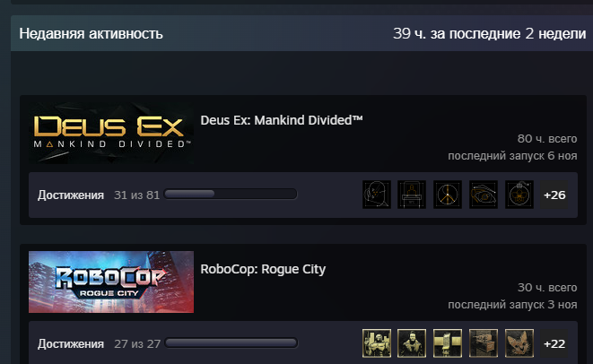Expand the +22 more RoboCop achievements
Image resolution: width=593 pixels, height=364 pixels.
[x=554, y=343]
